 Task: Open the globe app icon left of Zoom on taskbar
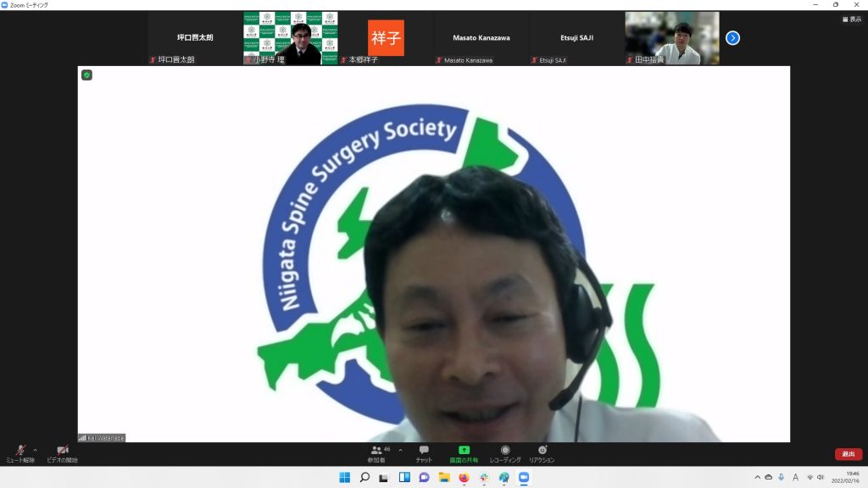[x=504, y=477]
